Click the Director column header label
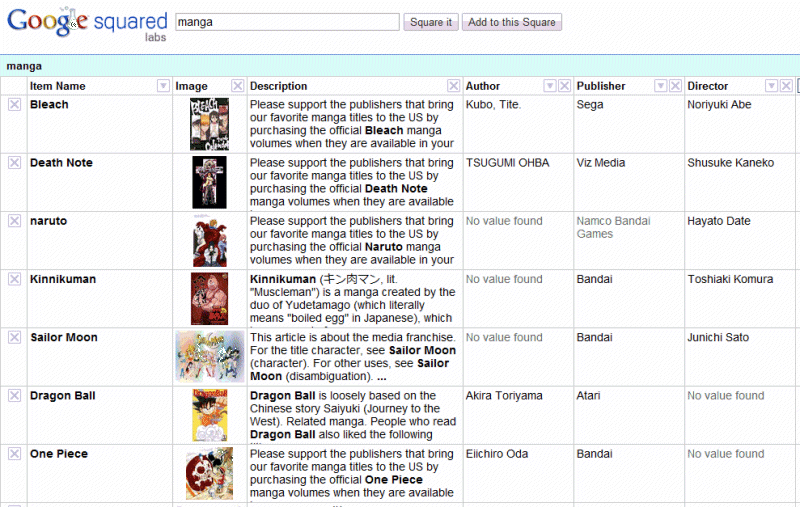This screenshot has height=507, width=800. coord(708,86)
